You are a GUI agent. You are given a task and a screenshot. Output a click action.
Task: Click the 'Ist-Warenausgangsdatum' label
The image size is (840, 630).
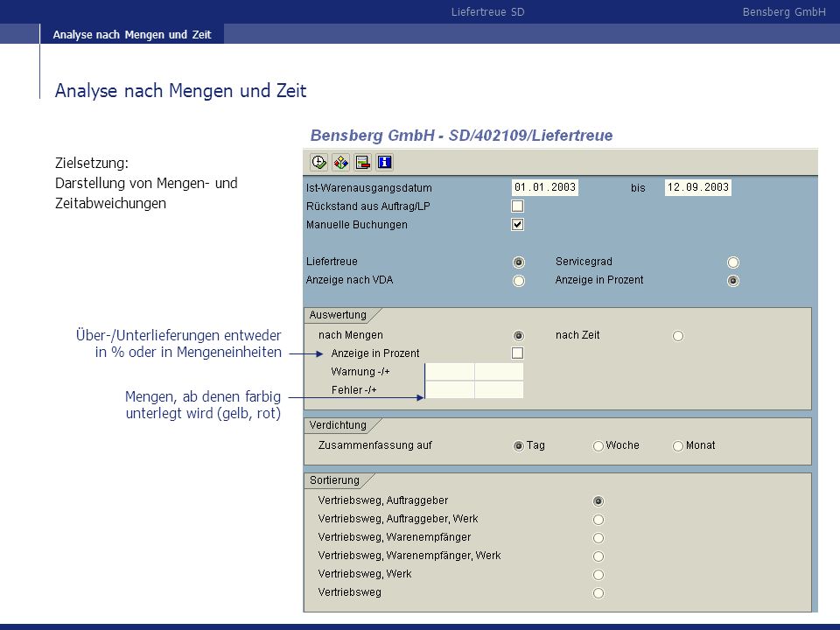(x=369, y=188)
